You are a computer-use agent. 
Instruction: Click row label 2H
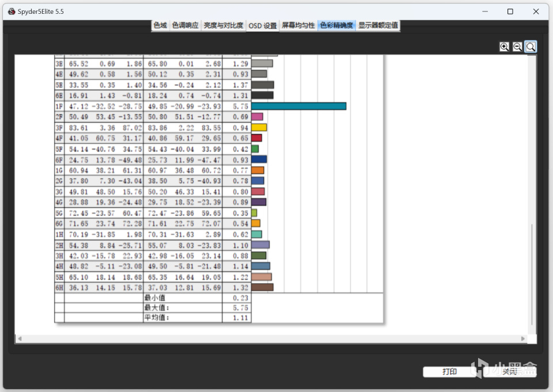coord(59,245)
